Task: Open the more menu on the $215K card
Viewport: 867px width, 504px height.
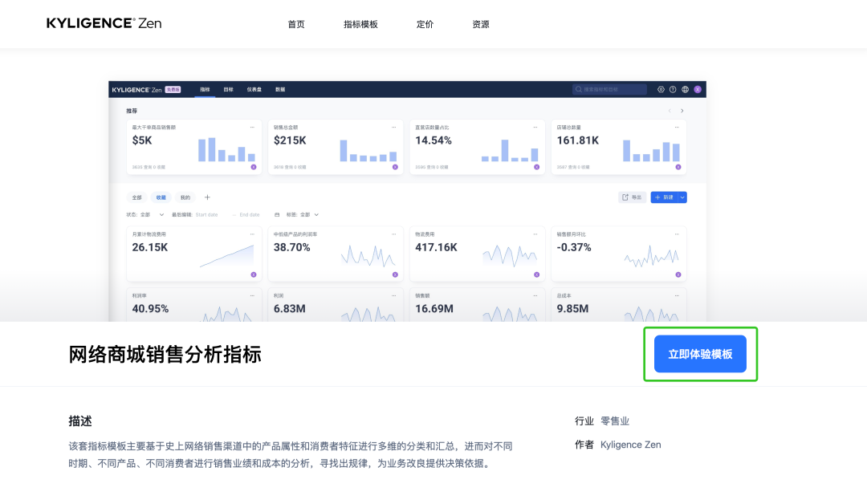Action: coord(393,127)
